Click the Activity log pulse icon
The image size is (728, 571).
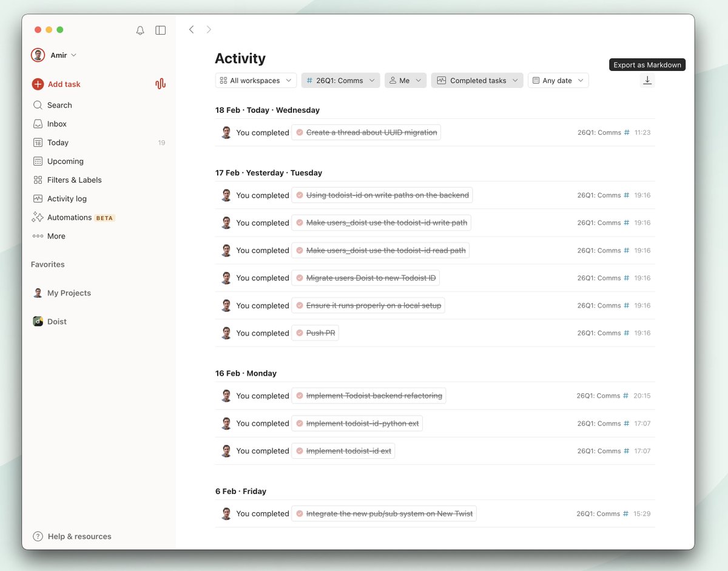coord(38,198)
